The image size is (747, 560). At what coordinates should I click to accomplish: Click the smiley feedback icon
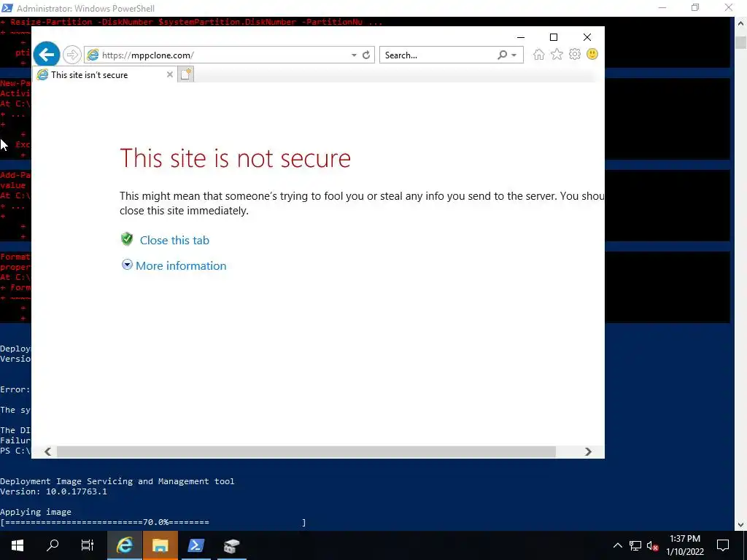coord(592,54)
